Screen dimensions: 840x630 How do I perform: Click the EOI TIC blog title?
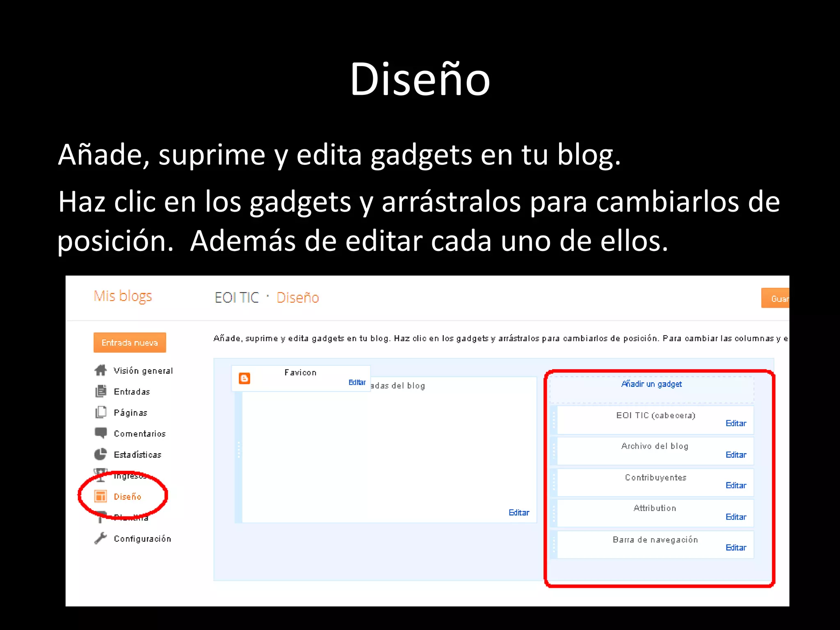[x=237, y=297]
